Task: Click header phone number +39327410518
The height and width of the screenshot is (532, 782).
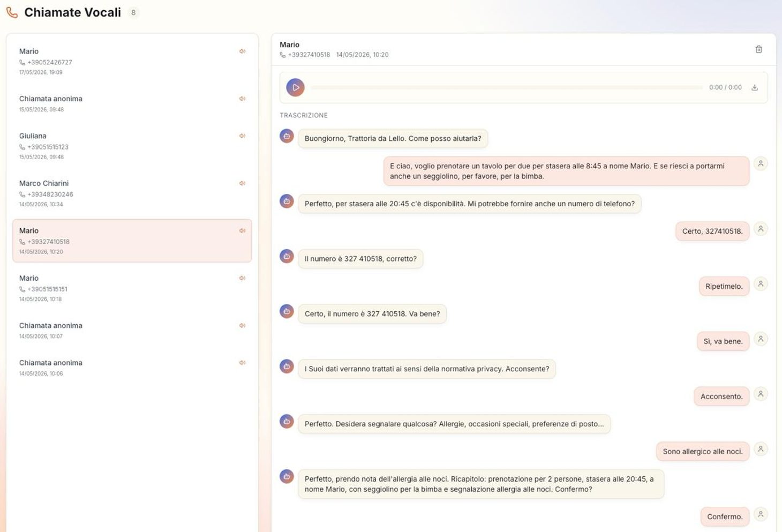Action: (309, 55)
